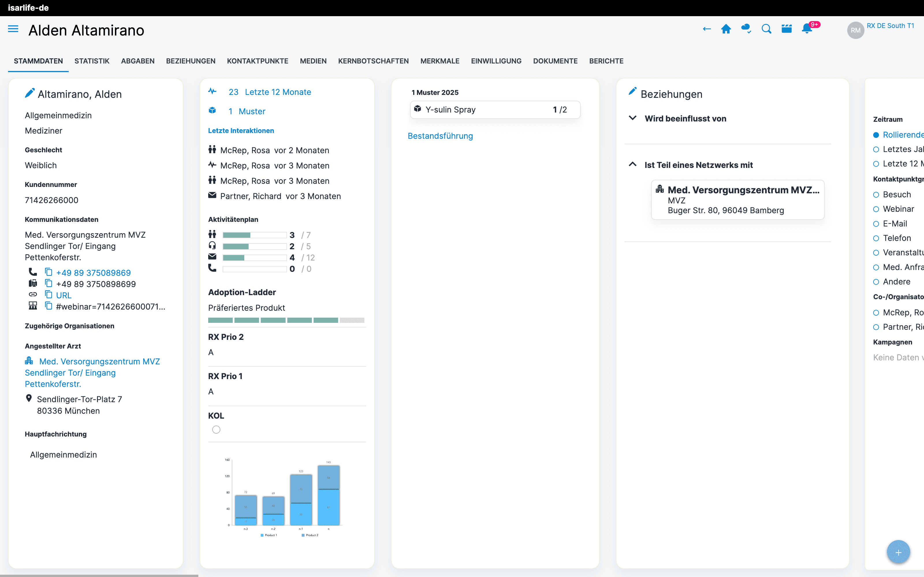
Task: Toggle the KOL radio button
Action: pyautogui.click(x=216, y=430)
